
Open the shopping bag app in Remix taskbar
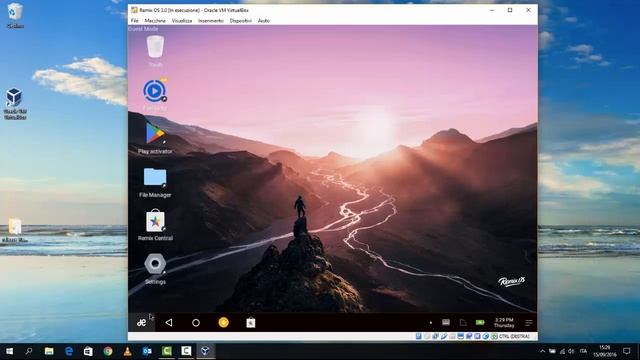pyautogui.click(x=251, y=322)
